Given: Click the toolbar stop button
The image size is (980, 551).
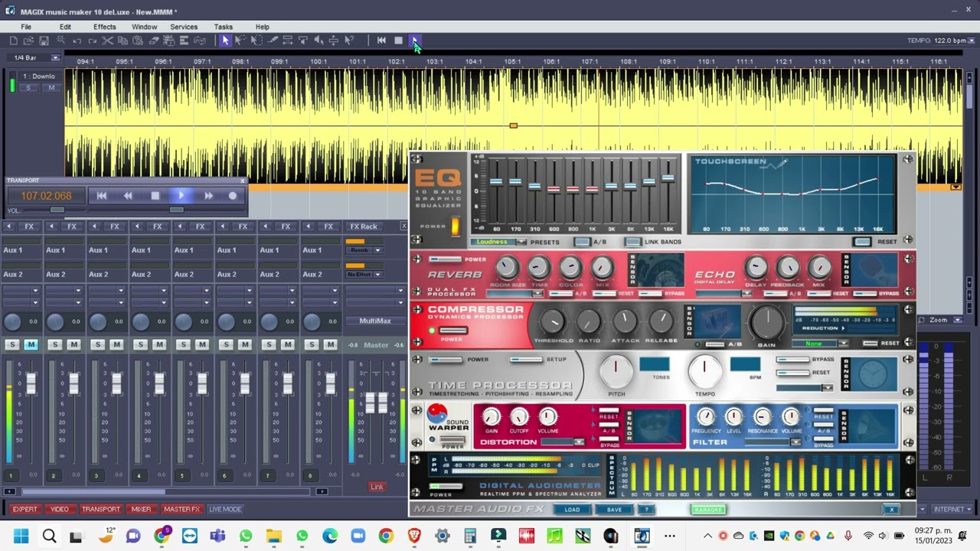Looking at the screenshot, I should 398,41.
